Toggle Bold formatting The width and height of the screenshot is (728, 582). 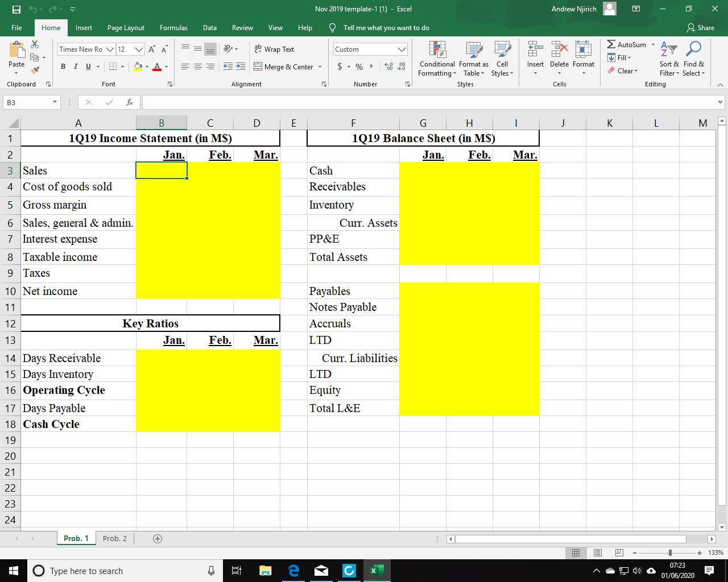(x=63, y=66)
